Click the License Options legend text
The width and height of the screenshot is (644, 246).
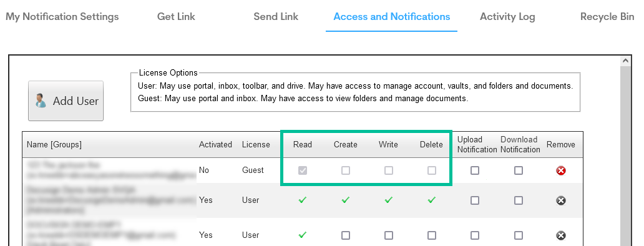click(x=168, y=72)
